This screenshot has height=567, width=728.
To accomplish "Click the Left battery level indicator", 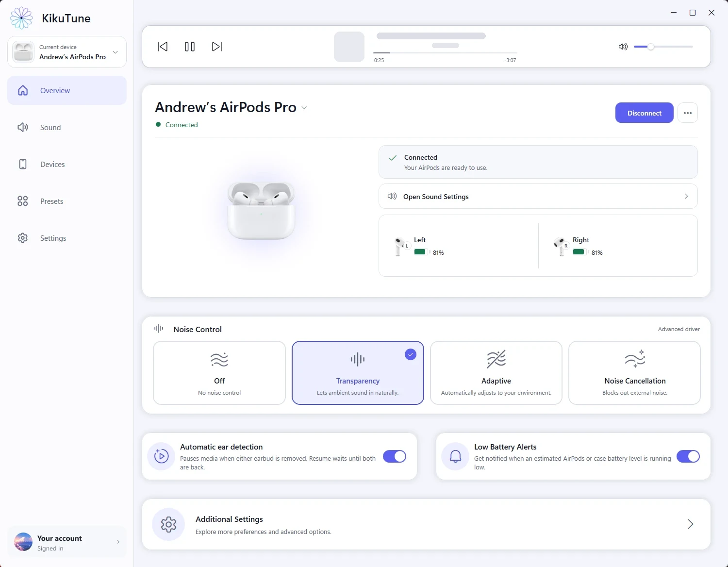I will pyautogui.click(x=422, y=252).
